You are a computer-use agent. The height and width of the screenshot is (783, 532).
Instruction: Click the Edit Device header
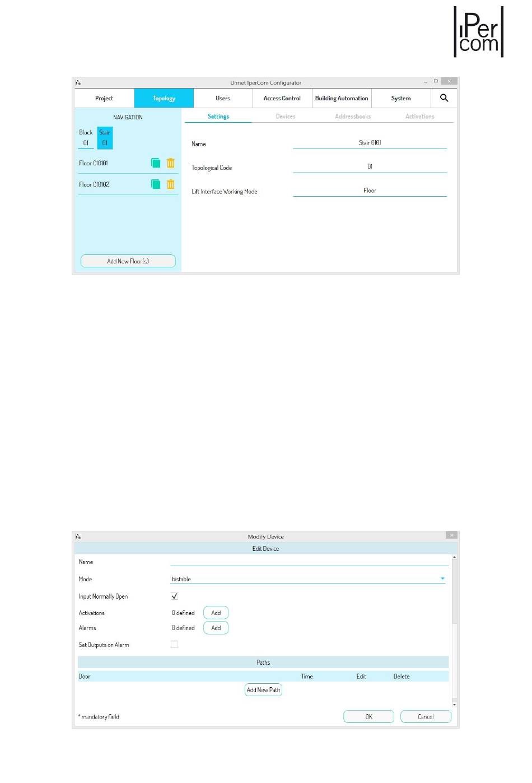pyautogui.click(x=265, y=549)
